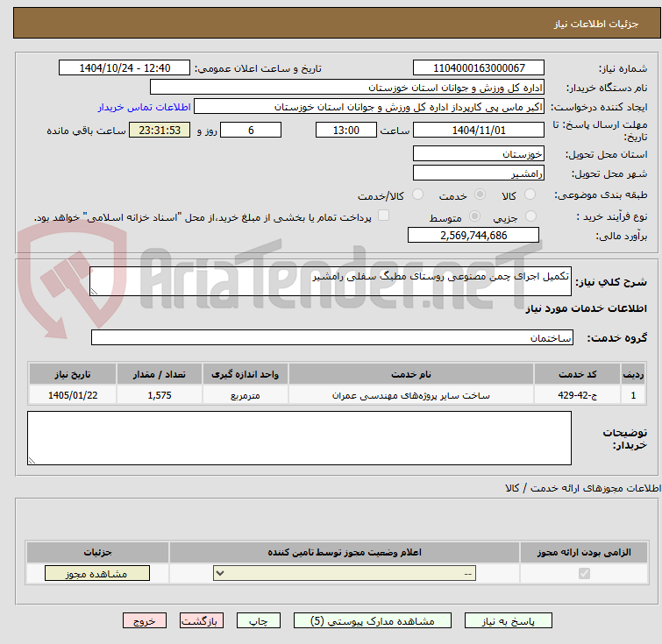The width and height of the screenshot is (662, 644).
Task: Select جزیی purchase type radio
Action: 530,216
